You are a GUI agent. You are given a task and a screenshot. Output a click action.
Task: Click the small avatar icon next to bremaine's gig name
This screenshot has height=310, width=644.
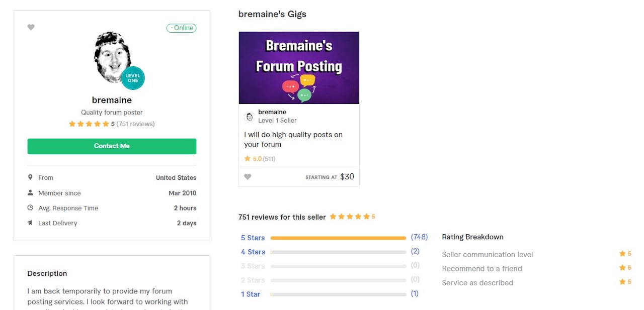pyautogui.click(x=249, y=116)
